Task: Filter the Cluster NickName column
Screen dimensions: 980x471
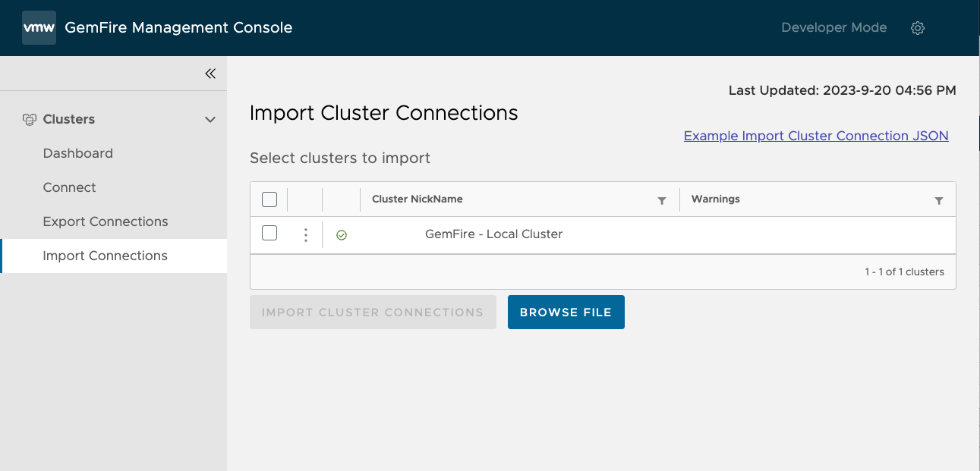Action: point(662,201)
